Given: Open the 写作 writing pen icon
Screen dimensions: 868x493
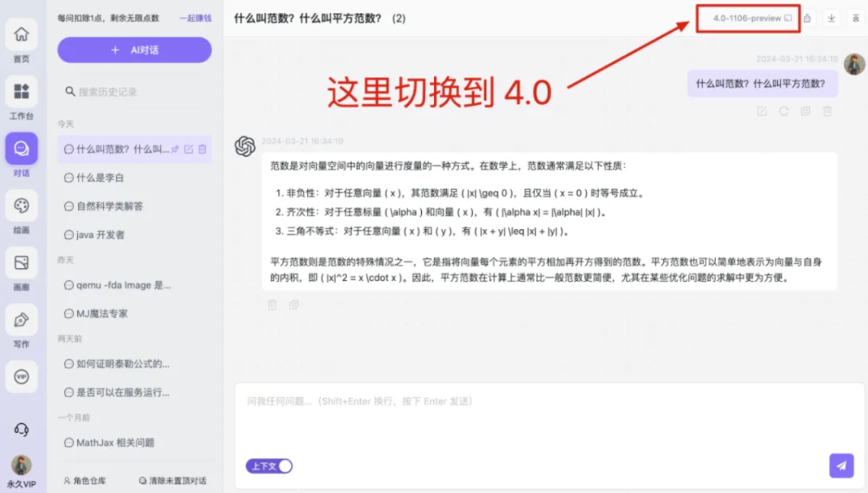Looking at the screenshot, I should click(x=22, y=319).
